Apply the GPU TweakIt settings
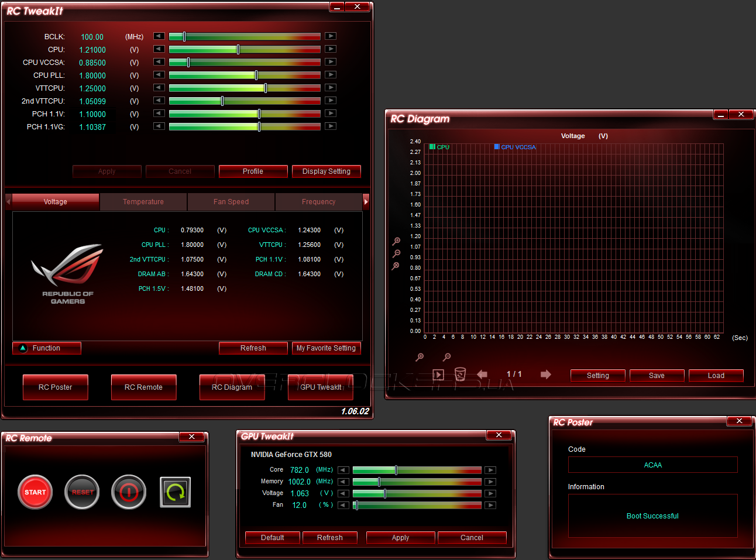 click(401, 538)
